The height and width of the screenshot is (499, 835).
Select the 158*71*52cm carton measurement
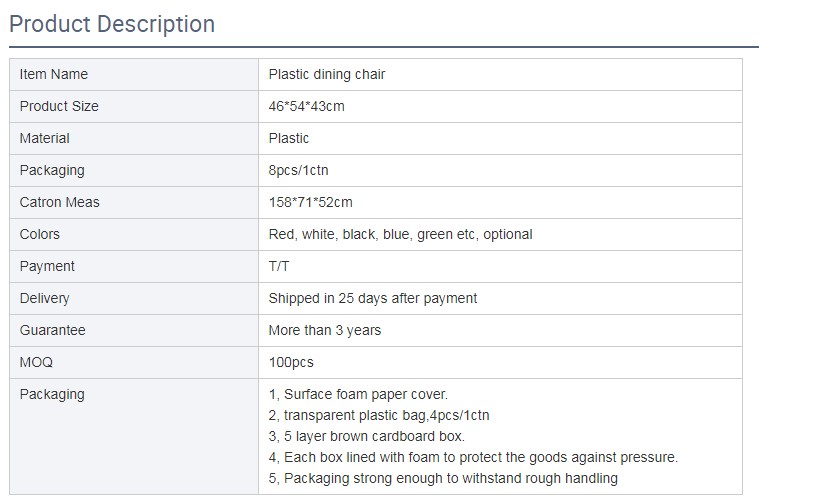311,202
